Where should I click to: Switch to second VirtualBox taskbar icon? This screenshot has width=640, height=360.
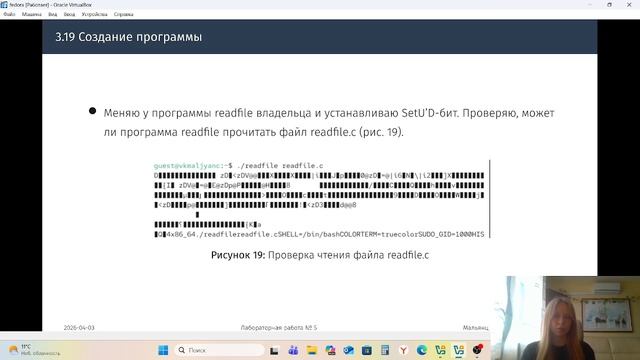458,350
